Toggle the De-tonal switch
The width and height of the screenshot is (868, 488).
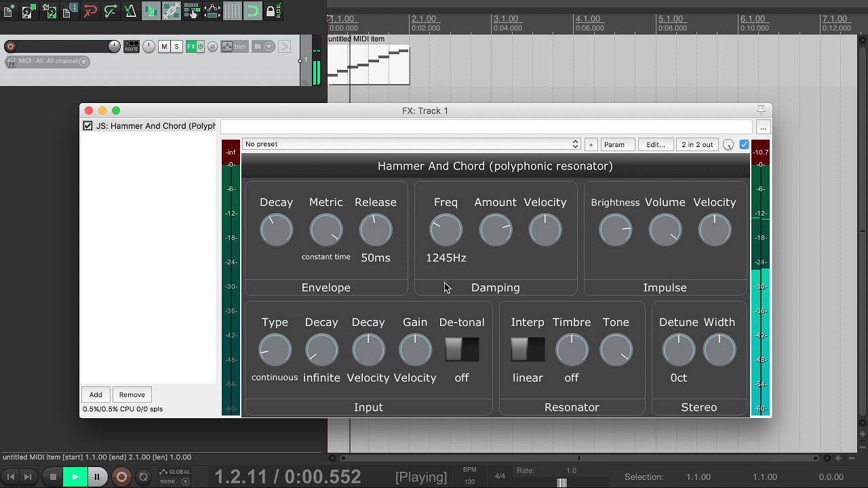tap(462, 350)
